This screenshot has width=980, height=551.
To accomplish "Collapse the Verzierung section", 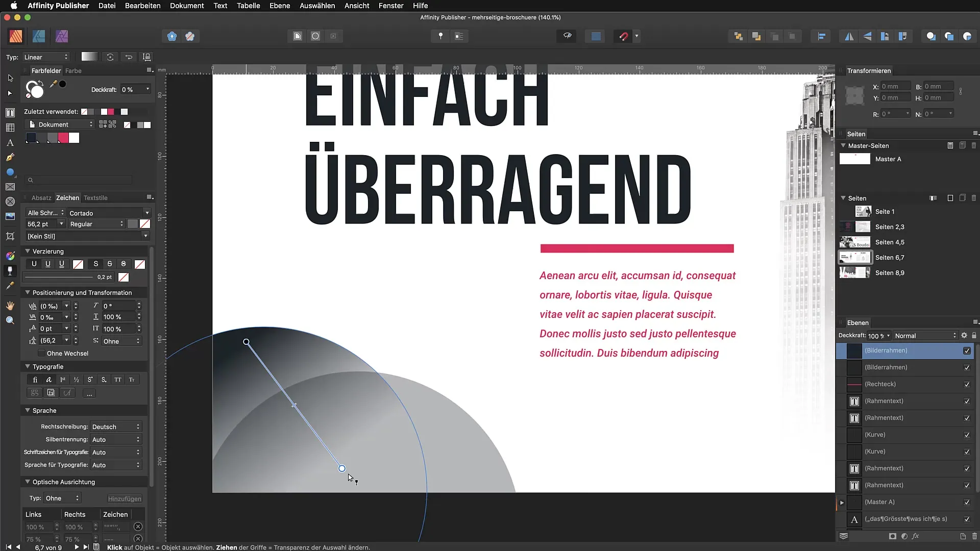I will coord(28,251).
